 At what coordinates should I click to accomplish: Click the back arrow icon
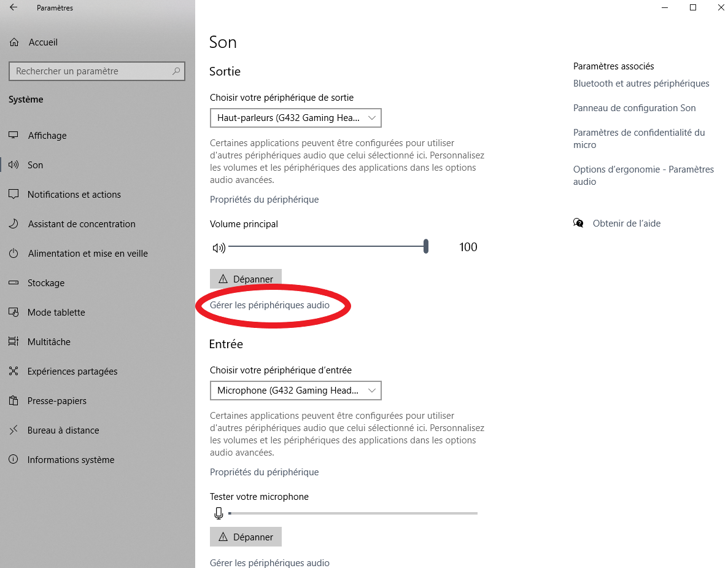[x=14, y=8]
